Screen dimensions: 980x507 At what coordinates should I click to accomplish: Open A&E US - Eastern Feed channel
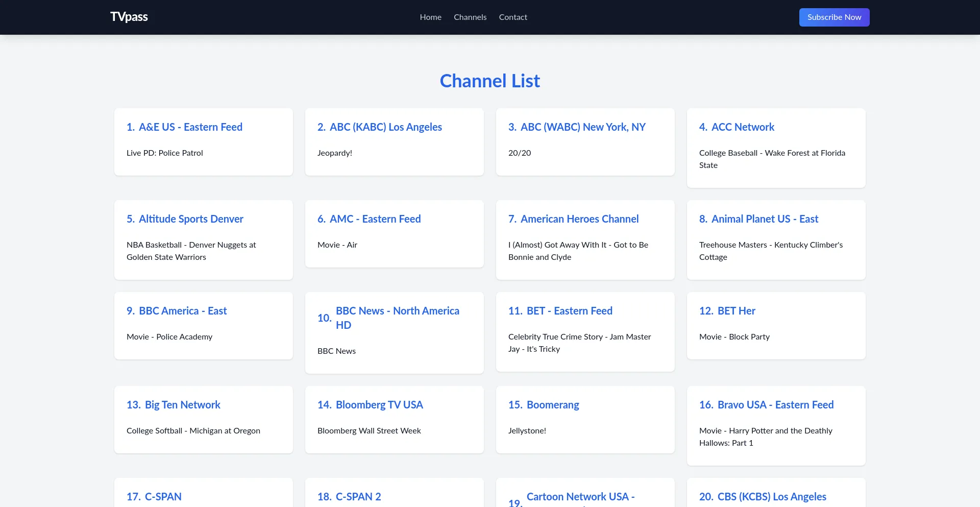(x=190, y=127)
